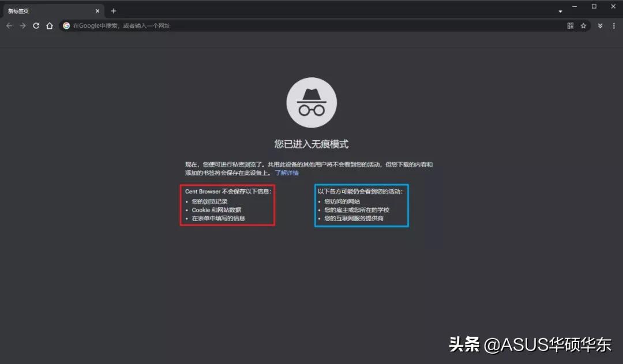The height and width of the screenshot is (364, 623).
Task: Click the Google icon in address bar
Action: pyautogui.click(x=66, y=26)
